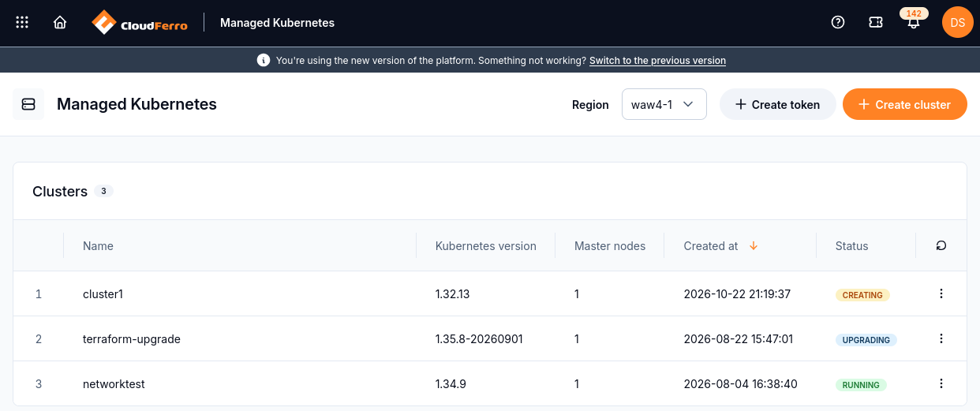Image resolution: width=980 pixels, height=411 pixels.
Task: Sort by the Status column header
Action: click(x=851, y=246)
